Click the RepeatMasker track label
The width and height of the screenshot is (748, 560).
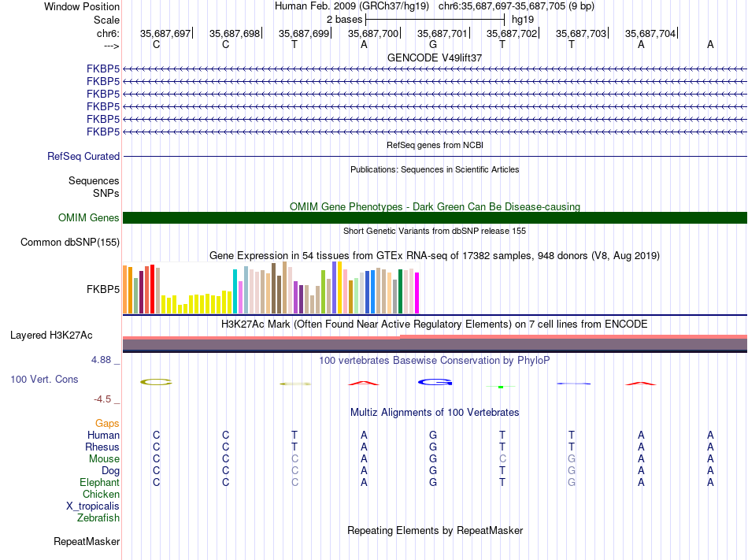click(87, 541)
